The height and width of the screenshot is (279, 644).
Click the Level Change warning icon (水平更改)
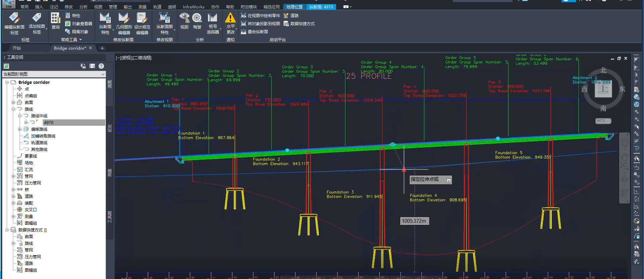pyautogui.click(x=230, y=23)
